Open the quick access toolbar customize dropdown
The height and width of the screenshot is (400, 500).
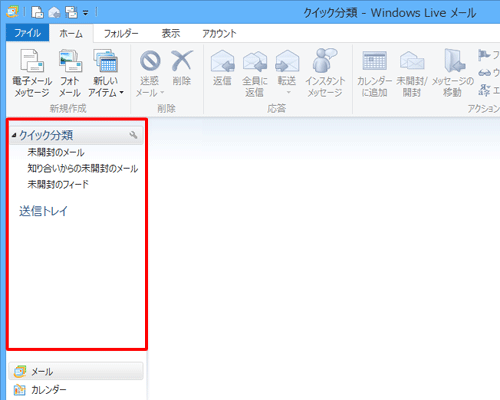(86, 13)
